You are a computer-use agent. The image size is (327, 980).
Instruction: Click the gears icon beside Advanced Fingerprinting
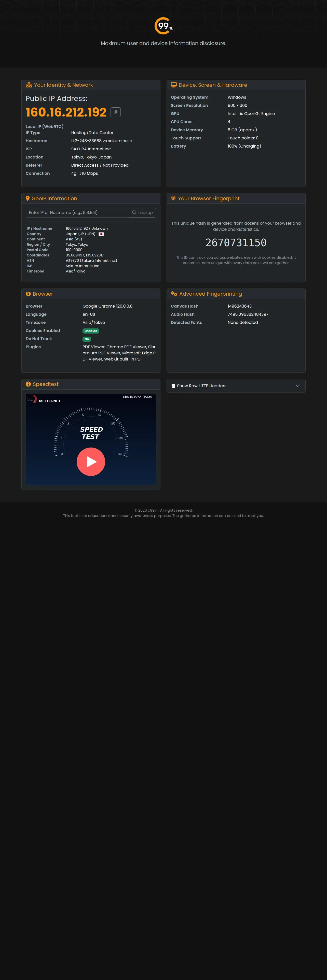click(174, 294)
